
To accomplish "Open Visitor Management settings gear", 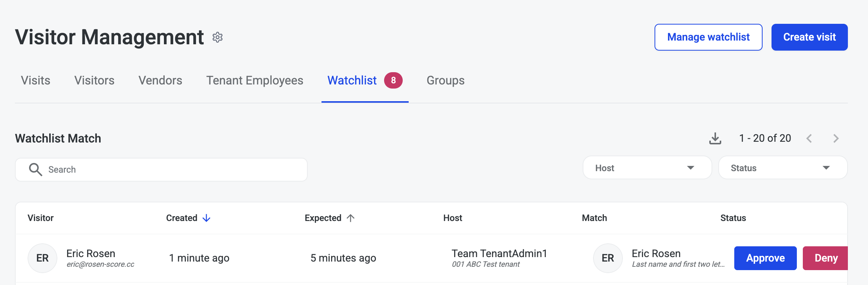I will (x=218, y=37).
